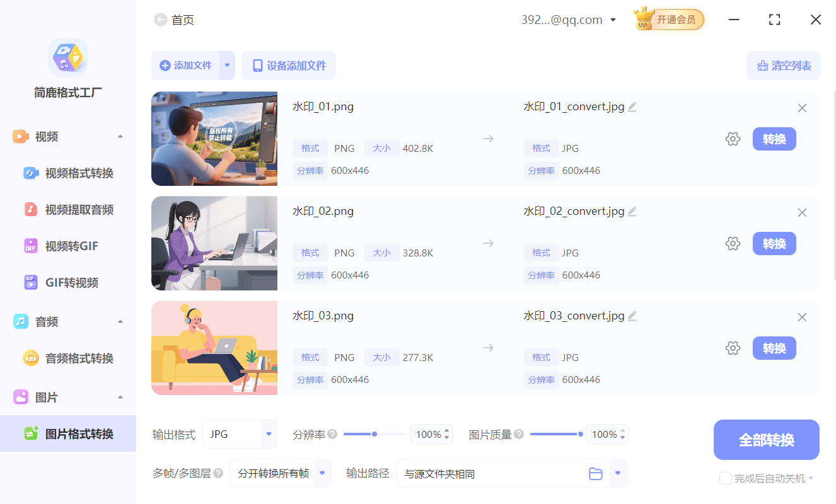Enable 完成后自动关机 checkbox
This screenshot has height=504, width=836.
coord(726,478)
